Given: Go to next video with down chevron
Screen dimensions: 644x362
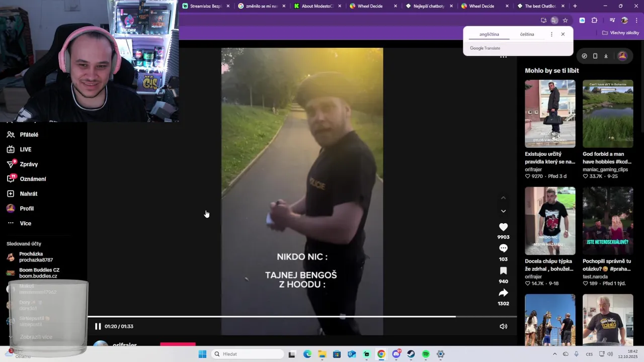Looking at the screenshot, I should [503, 211].
